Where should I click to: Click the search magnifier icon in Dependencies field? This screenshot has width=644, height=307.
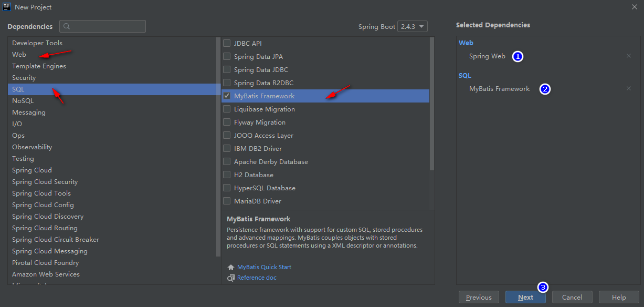pos(67,26)
